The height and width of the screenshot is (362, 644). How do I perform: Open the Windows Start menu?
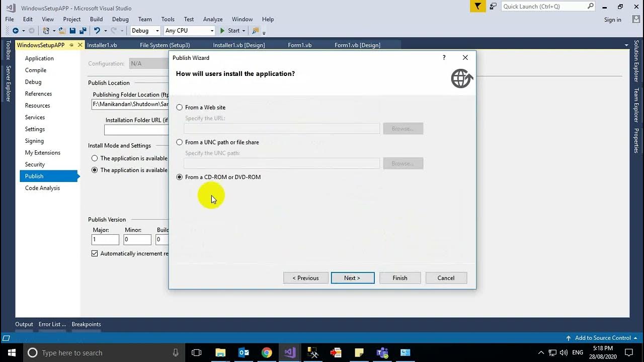[x=12, y=352]
